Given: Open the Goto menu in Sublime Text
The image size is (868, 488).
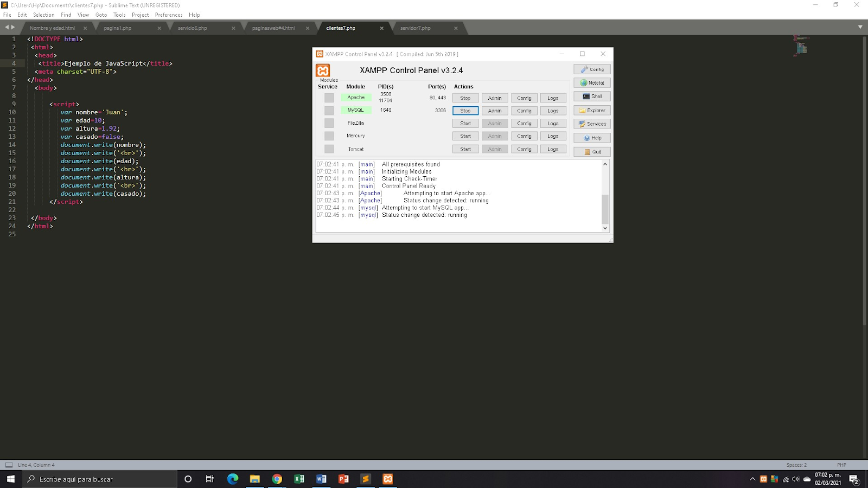Looking at the screenshot, I should pyautogui.click(x=101, y=15).
